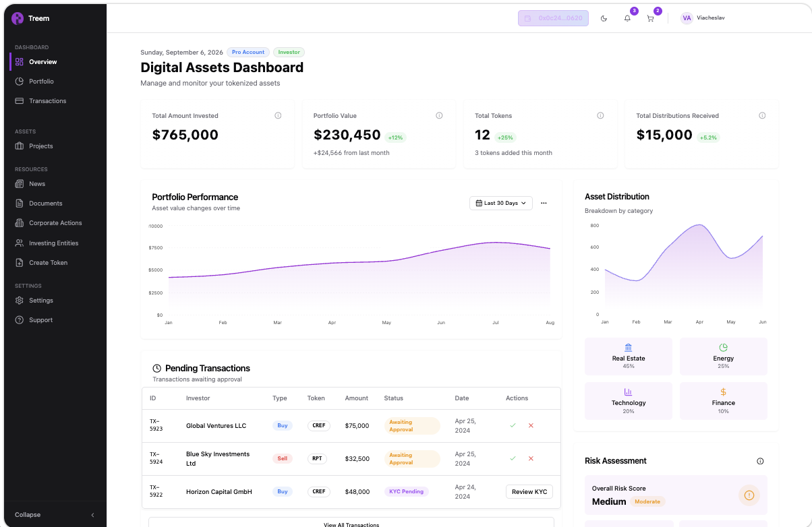Click the Pending Transactions clock icon
Screen dimensions: 812x527
pos(157,369)
